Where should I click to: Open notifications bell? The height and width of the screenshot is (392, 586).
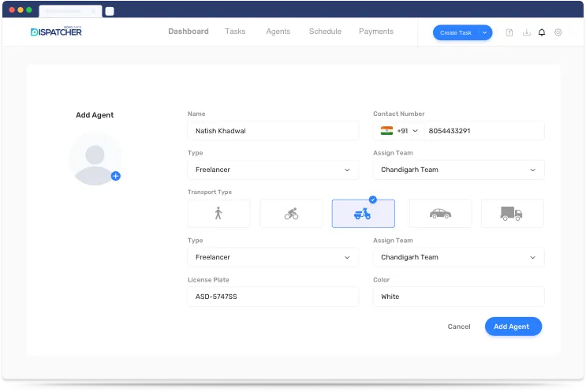(542, 32)
